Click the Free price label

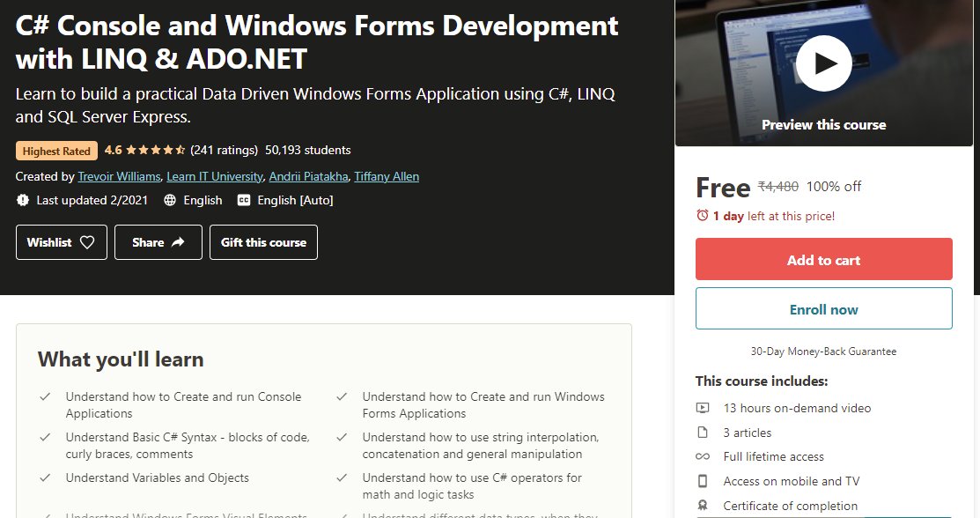[723, 188]
